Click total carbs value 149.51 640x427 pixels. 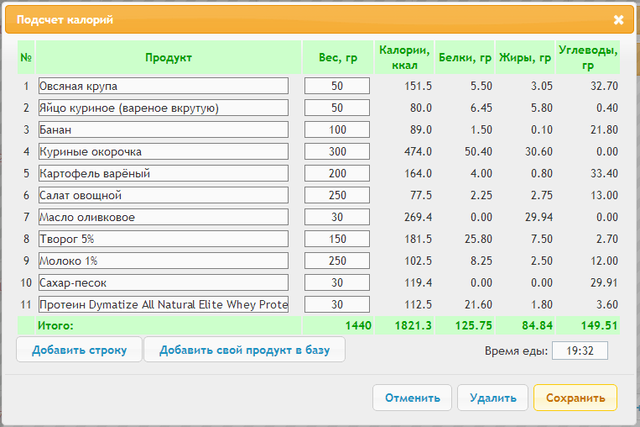tap(599, 326)
